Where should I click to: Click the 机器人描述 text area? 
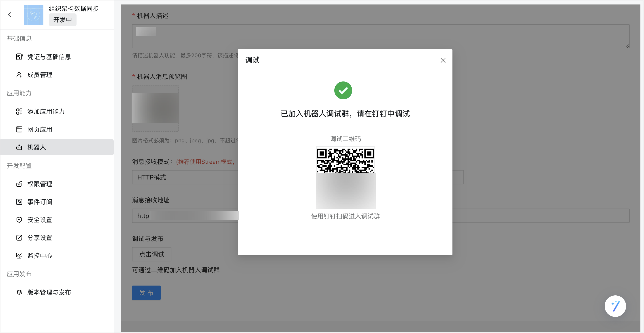[x=380, y=36]
